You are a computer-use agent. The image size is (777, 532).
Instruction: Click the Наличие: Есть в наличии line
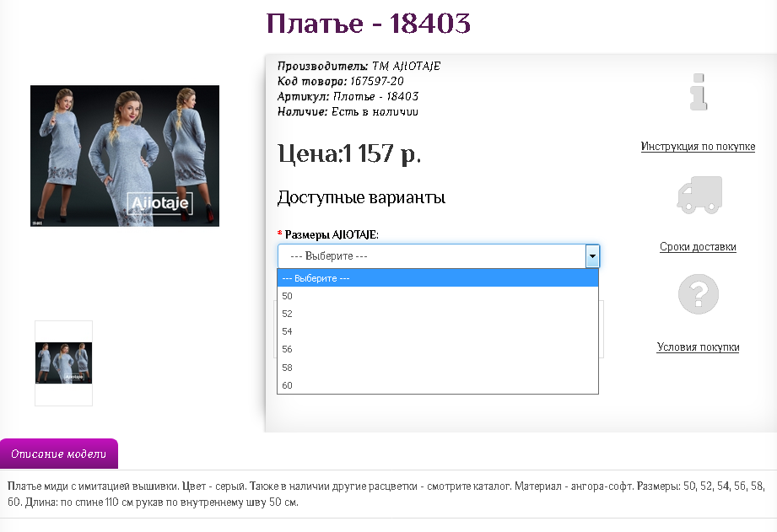click(x=348, y=112)
